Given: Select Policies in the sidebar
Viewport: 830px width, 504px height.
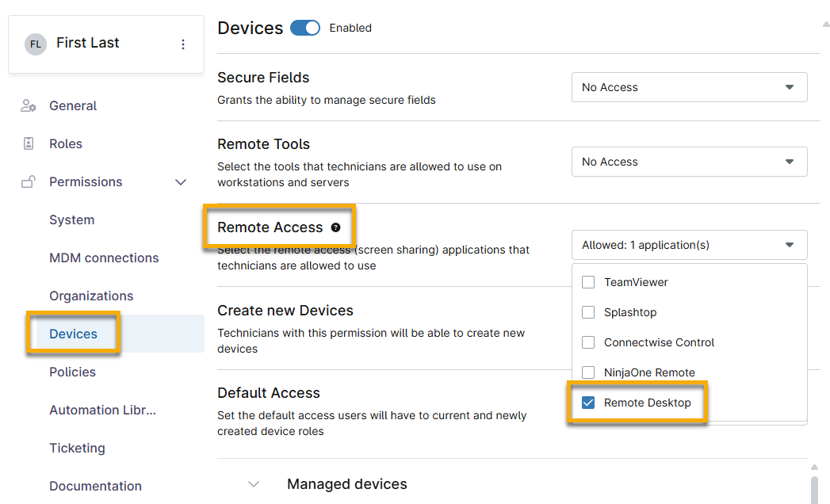Looking at the screenshot, I should (x=72, y=372).
